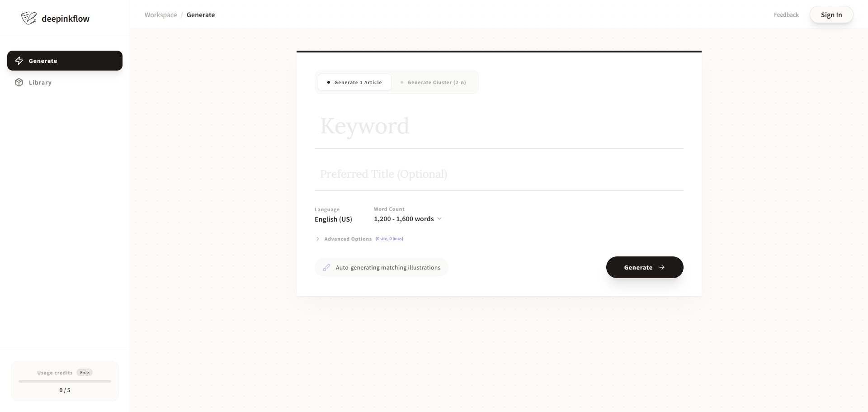Click the cube icon next to Library

coord(19,82)
